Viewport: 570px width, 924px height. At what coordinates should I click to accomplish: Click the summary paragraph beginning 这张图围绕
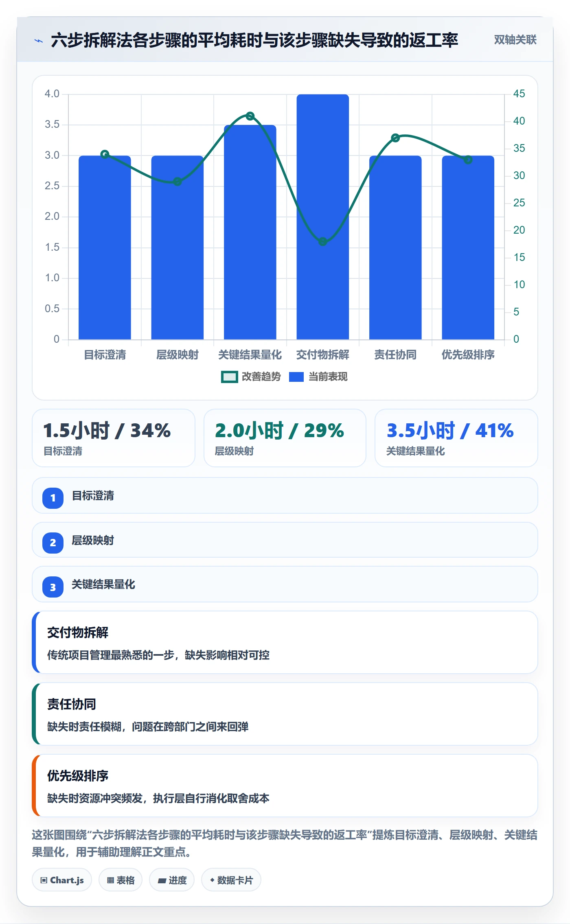[285, 843]
